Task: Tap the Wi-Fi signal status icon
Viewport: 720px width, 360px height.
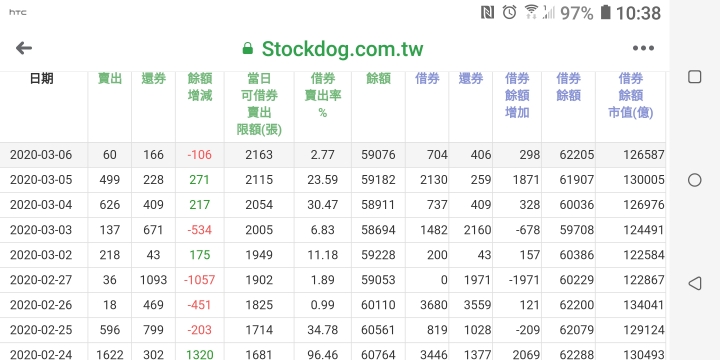Action: [x=531, y=12]
